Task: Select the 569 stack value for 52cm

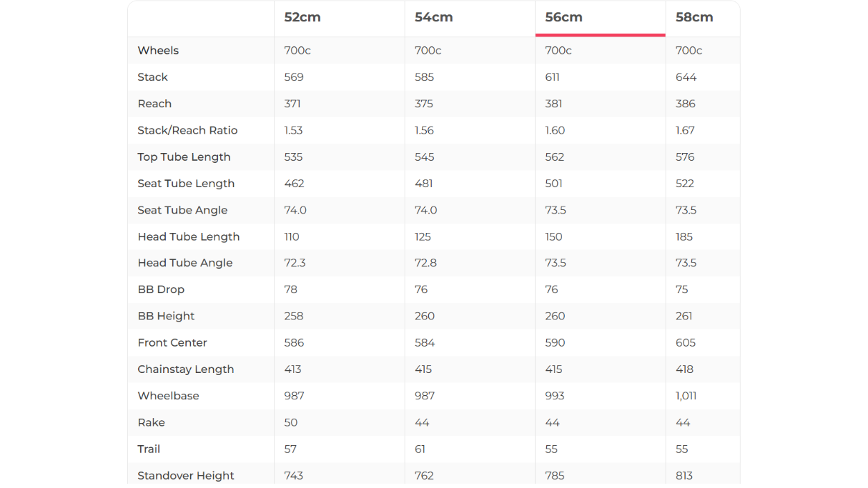Action: [294, 77]
